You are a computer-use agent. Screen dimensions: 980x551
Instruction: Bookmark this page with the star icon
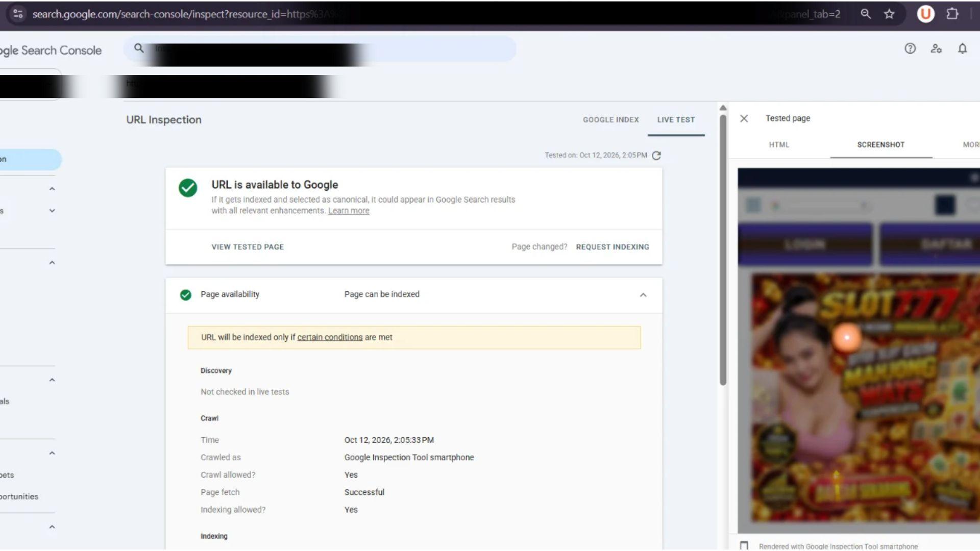click(x=889, y=14)
